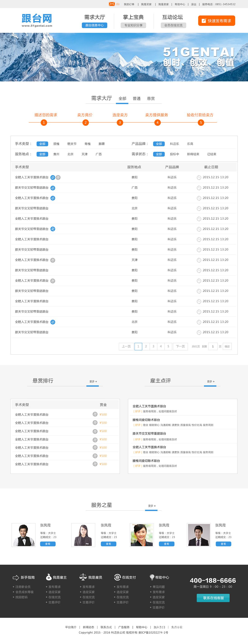The height and width of the screenshot is (644, 248).
Task: Click the payment icon beside 在线支付
Action: click(117, 577)
